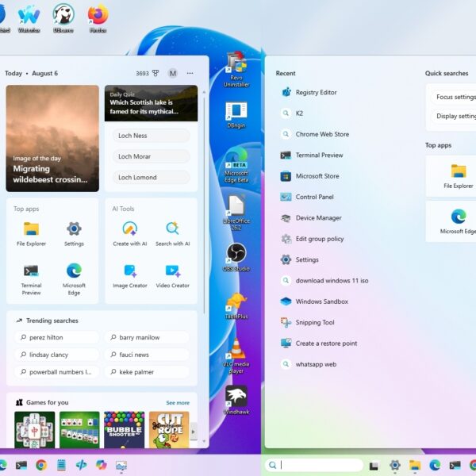The width and height of the screenshot is (476, 476).
Task: Show next games with arrow
Action: point(194,432)
